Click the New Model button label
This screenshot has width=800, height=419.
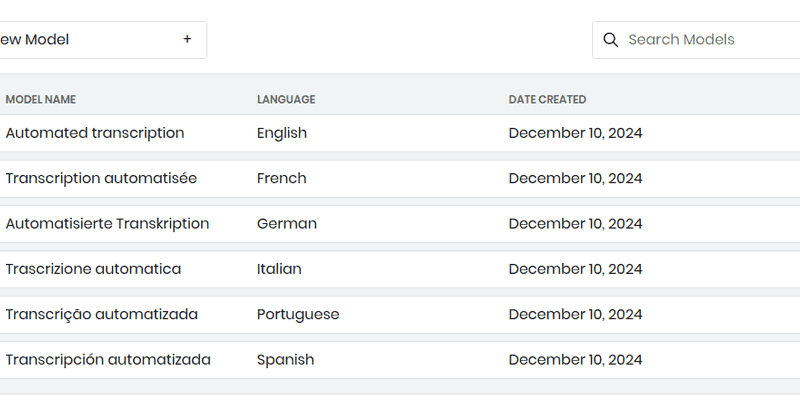pos(34,39)
